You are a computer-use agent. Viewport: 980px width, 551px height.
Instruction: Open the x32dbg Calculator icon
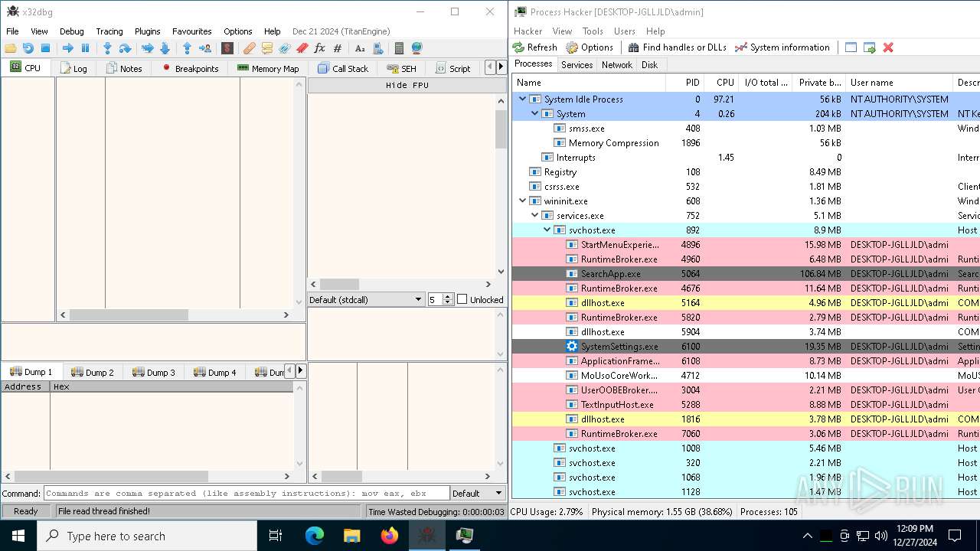[399, 48]
